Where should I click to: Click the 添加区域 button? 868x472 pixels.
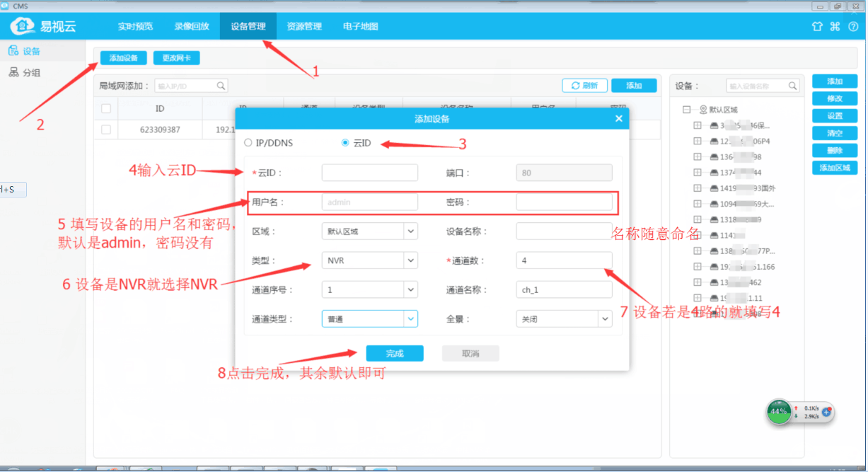tap(835, 168)
